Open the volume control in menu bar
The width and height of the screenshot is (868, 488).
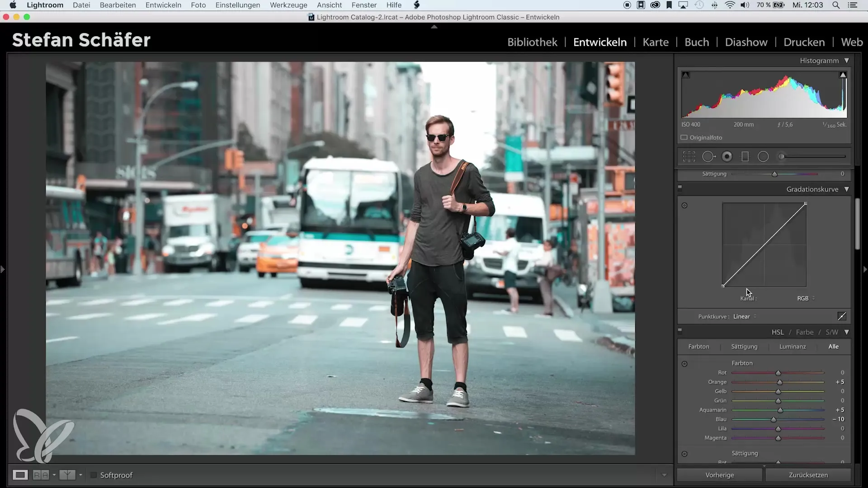745,5
